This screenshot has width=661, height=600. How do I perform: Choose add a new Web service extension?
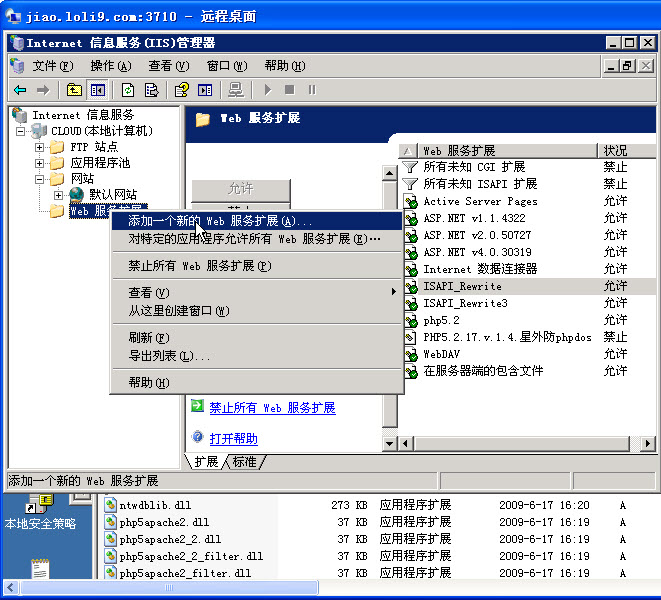(x=257, y=221)
